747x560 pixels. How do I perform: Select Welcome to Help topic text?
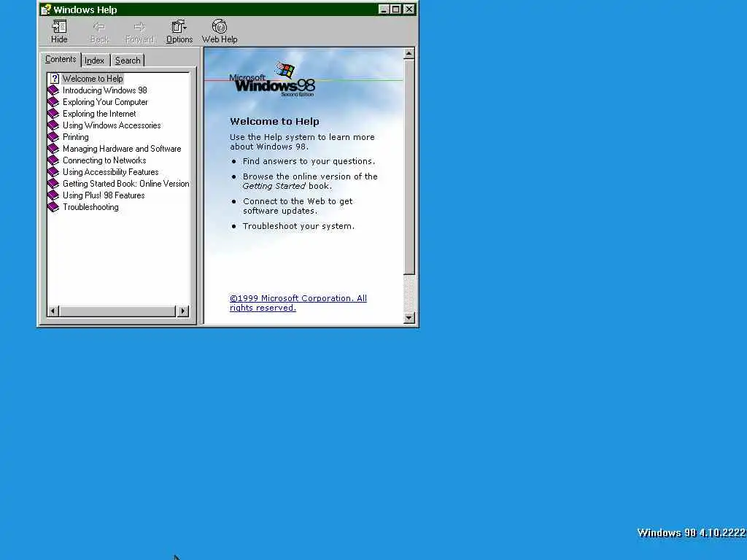pos(93,79)
